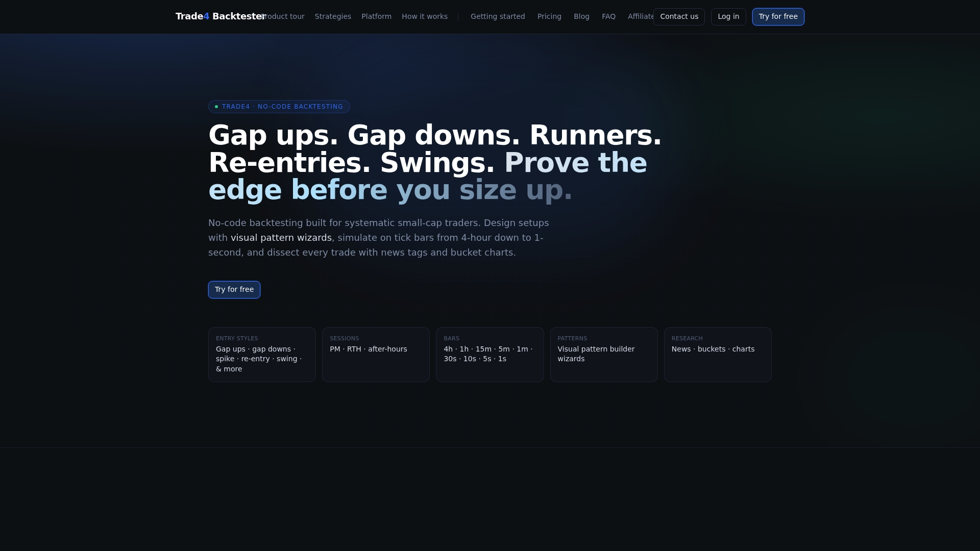Click the hero Try for free button
The width and height of the screenshot is (980, 551).
coord(234,290)
